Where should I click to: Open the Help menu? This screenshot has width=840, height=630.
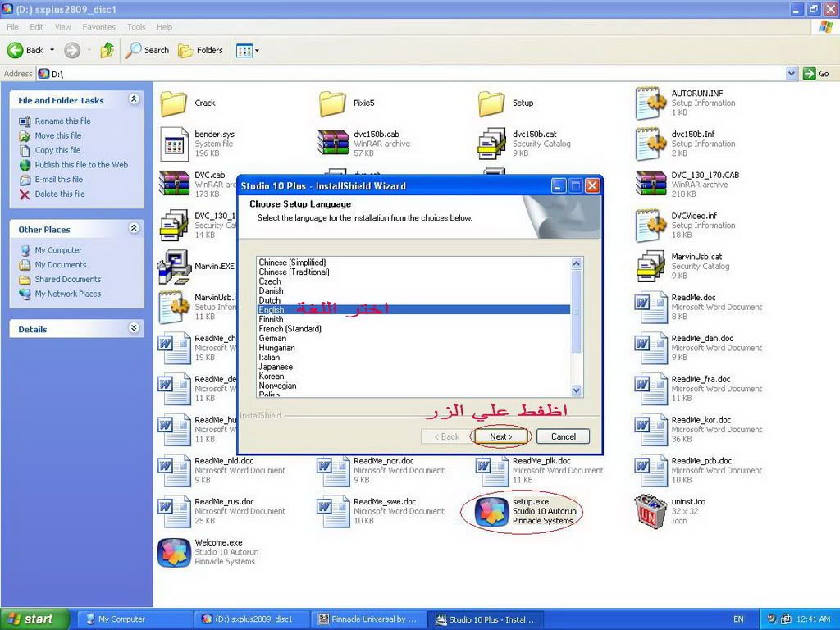point(164,27)
